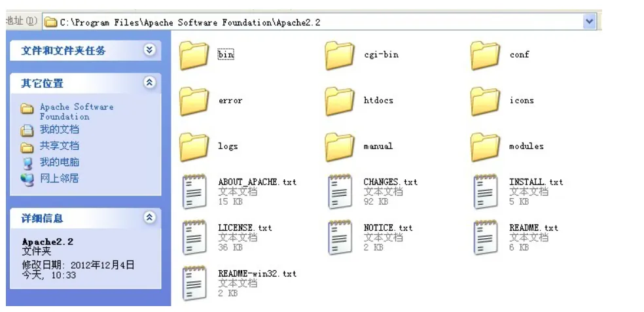The height and width of the screenshot is (312, 644).
Task: Open the address bar dropdown arrow
Action: 590,22
